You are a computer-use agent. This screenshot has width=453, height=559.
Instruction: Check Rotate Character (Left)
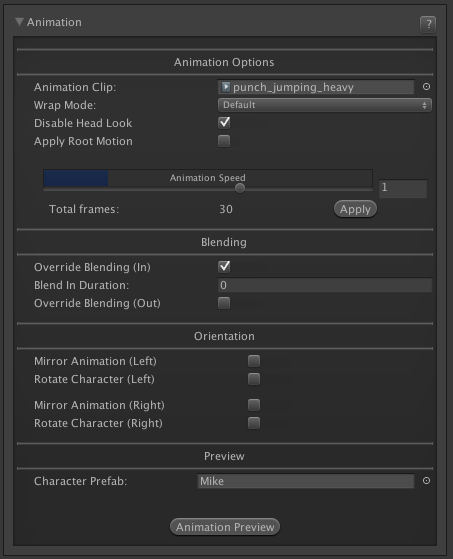pyautogui.click(x=254, y=379)
